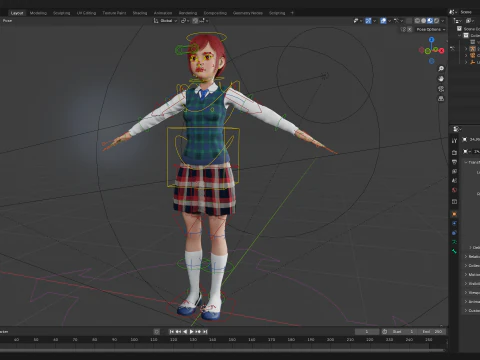Toggle camera view icon

pyautogui.click(x=441, y=89)
